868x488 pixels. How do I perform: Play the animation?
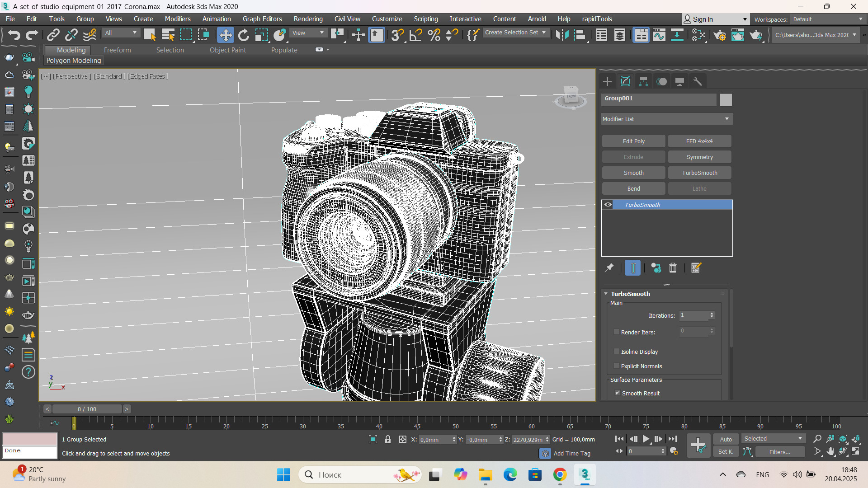(646, 439)
